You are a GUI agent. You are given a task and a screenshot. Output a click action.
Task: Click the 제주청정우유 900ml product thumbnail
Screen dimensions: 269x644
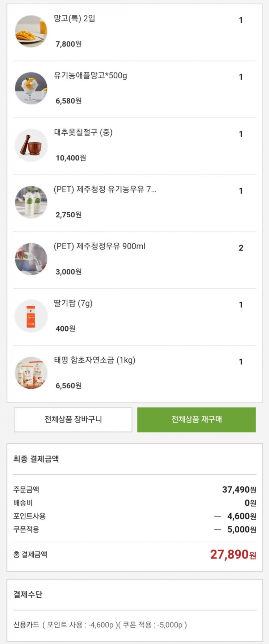click(x=31, y=259)
